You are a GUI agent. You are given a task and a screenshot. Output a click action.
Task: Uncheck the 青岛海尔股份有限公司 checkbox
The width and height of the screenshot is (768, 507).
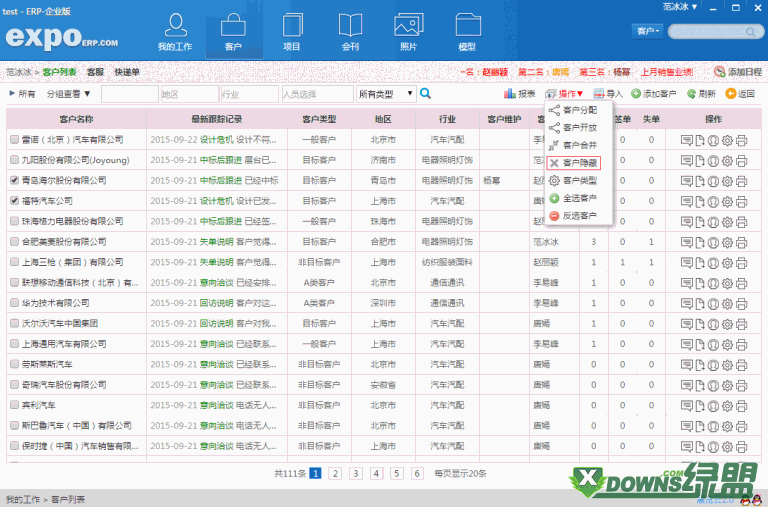coord(14,180)
